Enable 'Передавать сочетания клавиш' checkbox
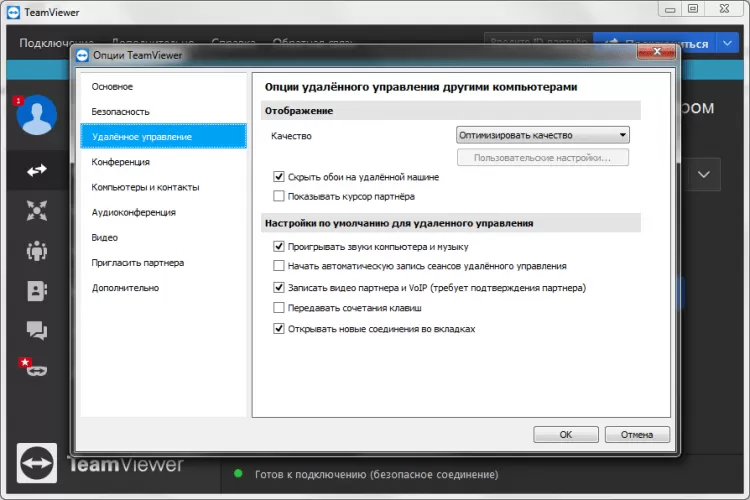 pos(279,308)
